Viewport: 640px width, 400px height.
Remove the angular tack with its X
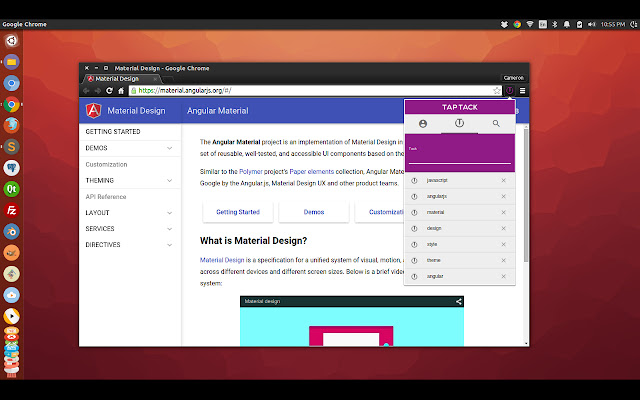(x=503, y=276)
